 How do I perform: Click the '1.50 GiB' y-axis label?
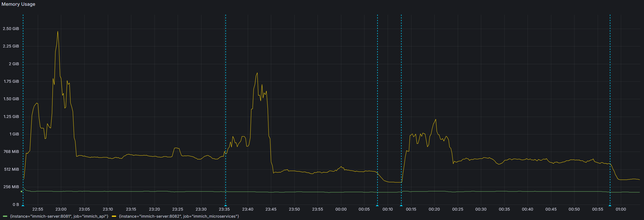click(x=11, y=99)
